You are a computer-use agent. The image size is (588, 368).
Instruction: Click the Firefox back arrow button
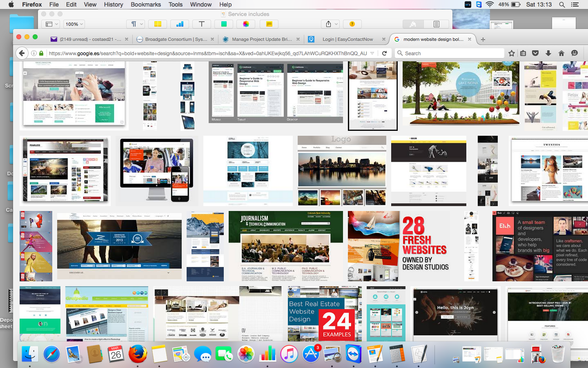[22, 53]
